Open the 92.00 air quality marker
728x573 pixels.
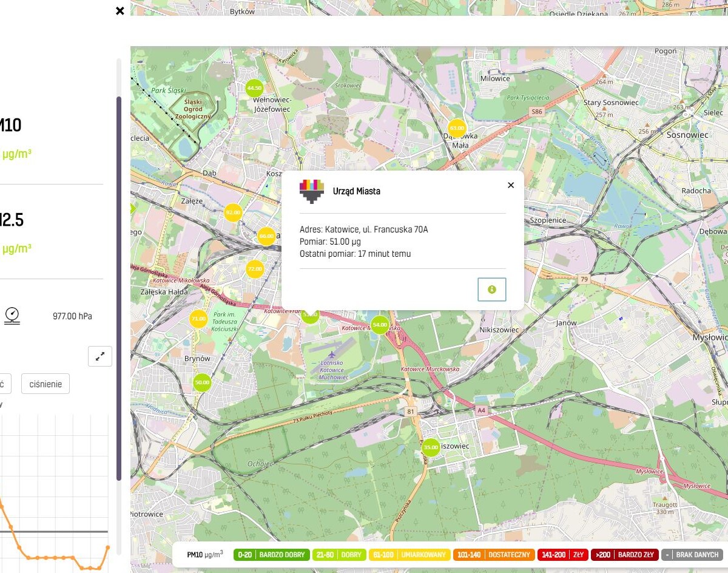233,212
